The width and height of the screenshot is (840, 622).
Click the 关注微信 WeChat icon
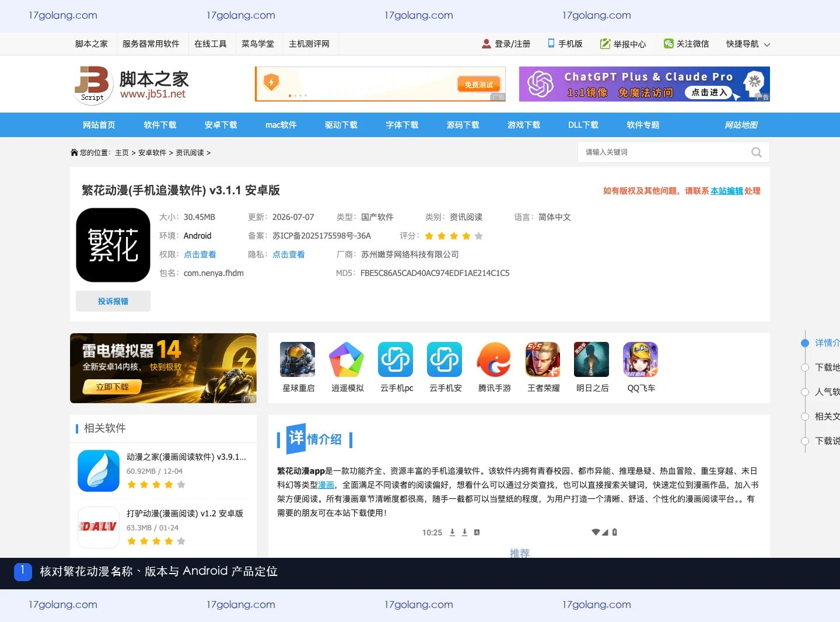pyautogui.click(x=668, y=44)
